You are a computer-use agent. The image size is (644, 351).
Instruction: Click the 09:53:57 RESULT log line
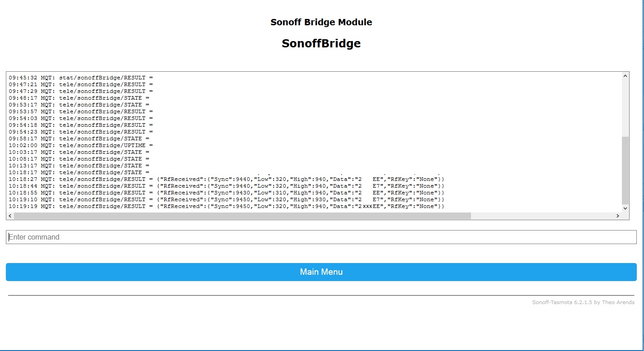click(81, 111)
